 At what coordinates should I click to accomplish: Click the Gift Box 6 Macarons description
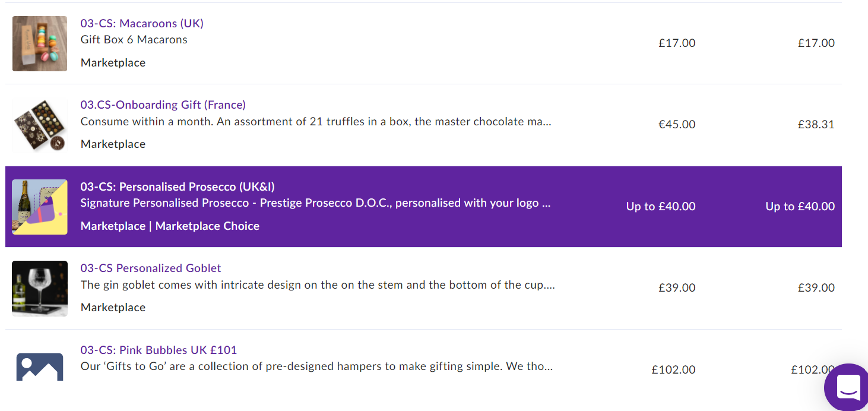pyautogui.click(x=134, y=40)
